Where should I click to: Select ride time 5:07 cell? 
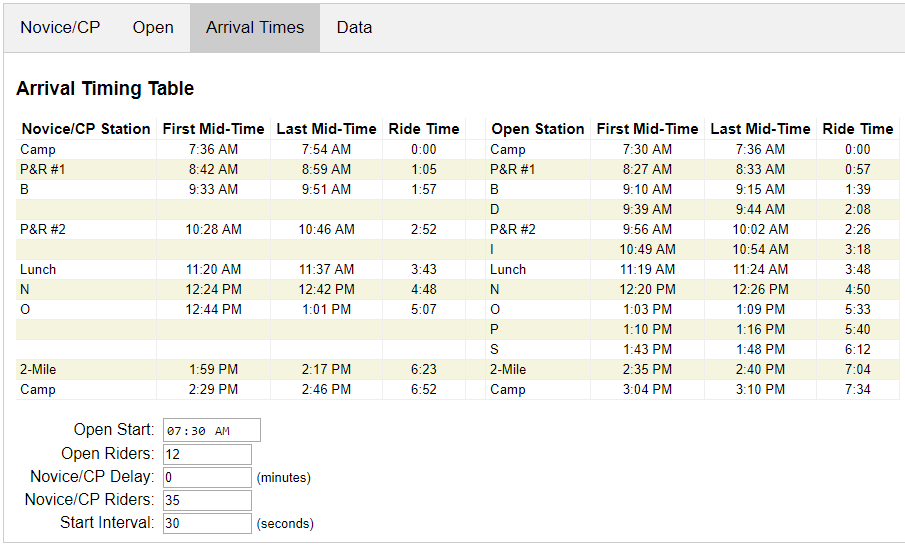[424, 309]
